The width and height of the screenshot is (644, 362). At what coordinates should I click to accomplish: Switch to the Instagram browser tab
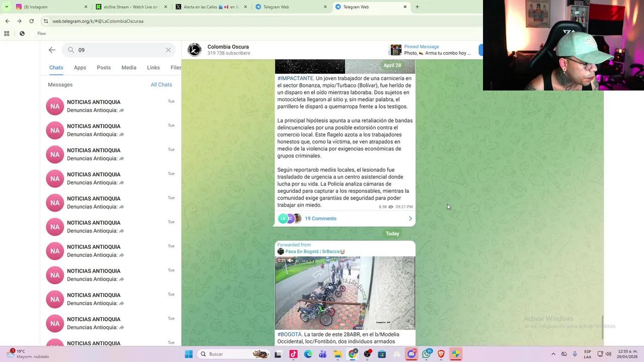point(51,7)
